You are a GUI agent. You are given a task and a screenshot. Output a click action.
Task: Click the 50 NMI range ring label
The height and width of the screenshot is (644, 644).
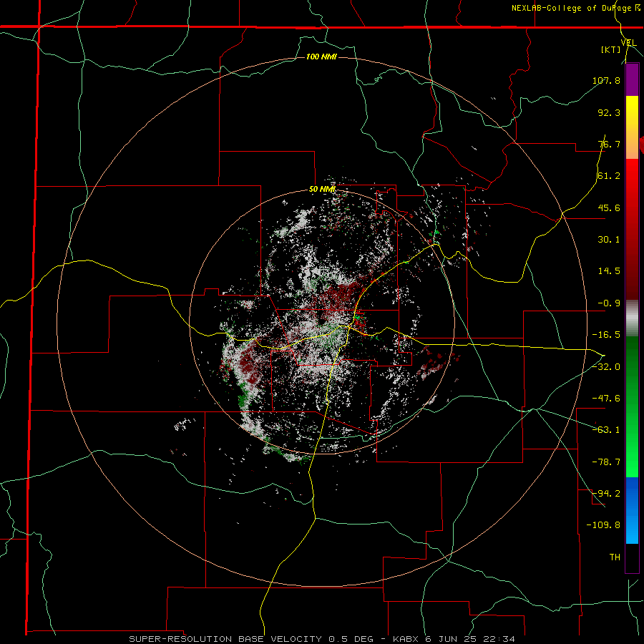[x=322, y=190]
